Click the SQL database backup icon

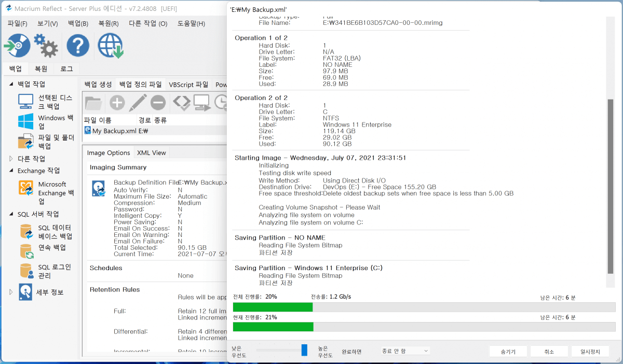pos(26,232)
